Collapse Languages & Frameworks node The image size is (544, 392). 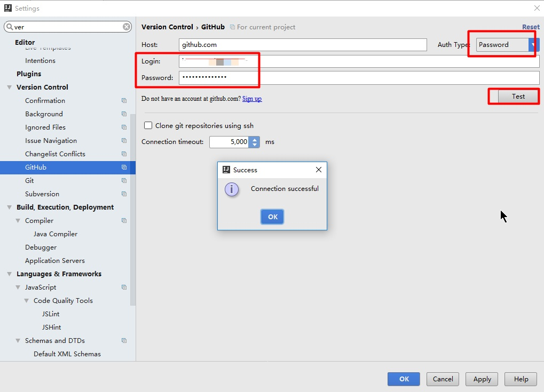pos(10,274)
